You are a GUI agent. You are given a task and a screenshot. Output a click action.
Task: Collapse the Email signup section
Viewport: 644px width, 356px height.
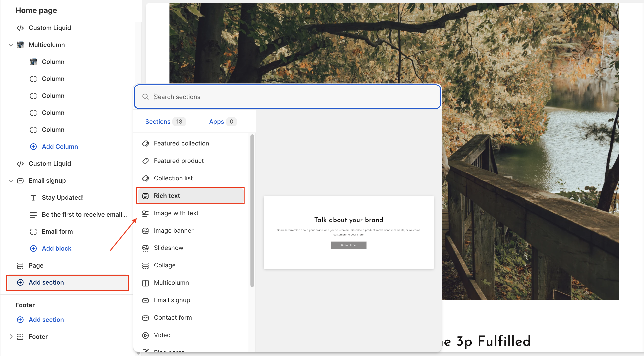[11, 181]
